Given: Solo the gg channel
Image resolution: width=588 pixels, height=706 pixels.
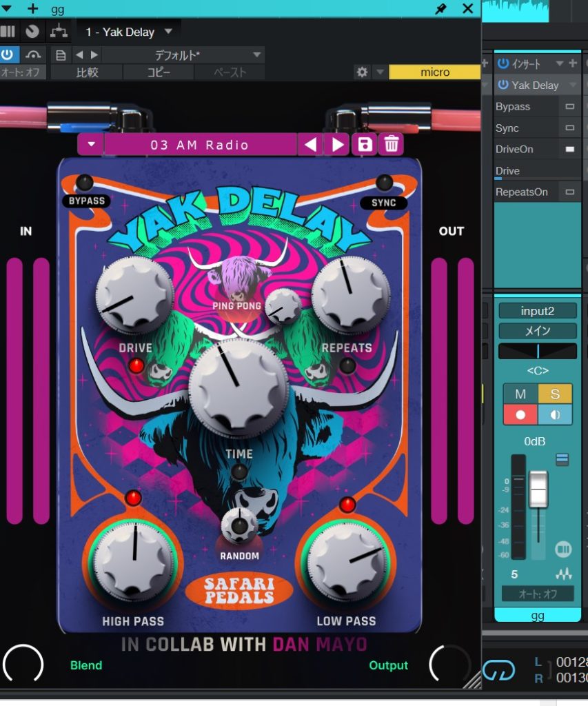Looking at the screenshot, I should 555,394.
